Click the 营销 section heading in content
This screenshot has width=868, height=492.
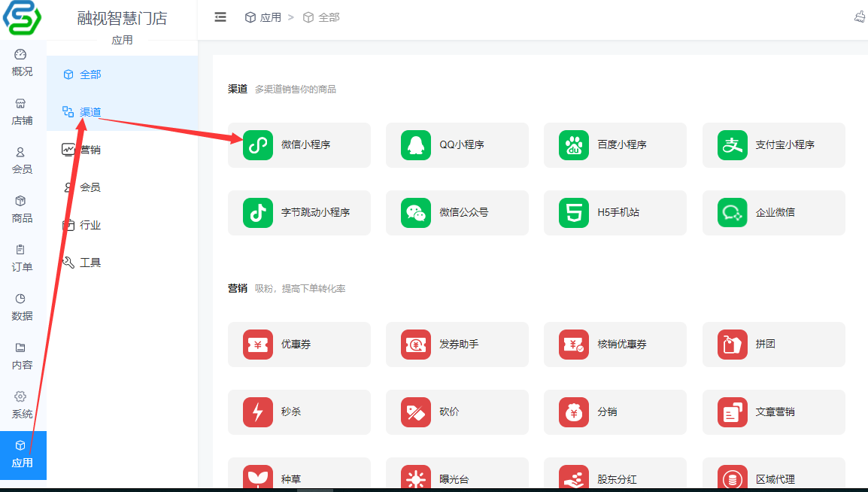pos(238,288)
